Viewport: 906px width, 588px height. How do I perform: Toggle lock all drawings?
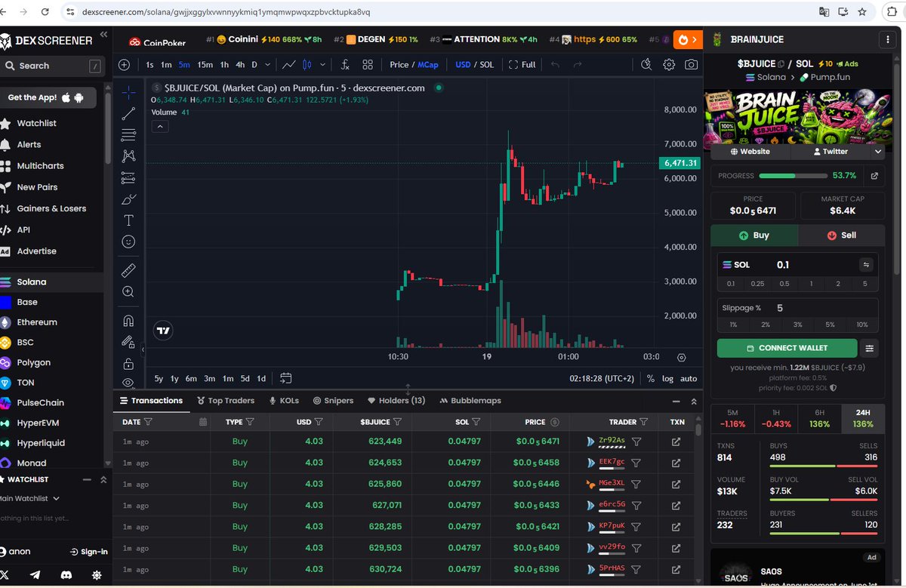pyautogui.click(x=128, y=363)
